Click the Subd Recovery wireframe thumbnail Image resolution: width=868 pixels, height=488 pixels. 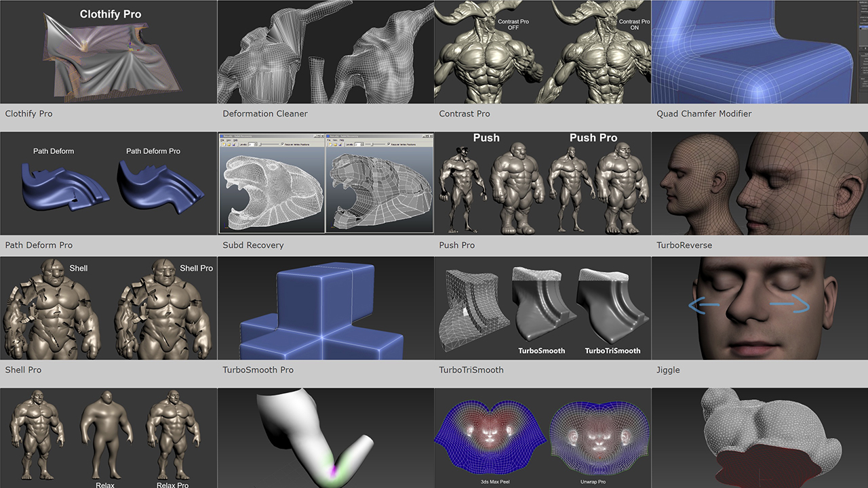click(325, 183)
